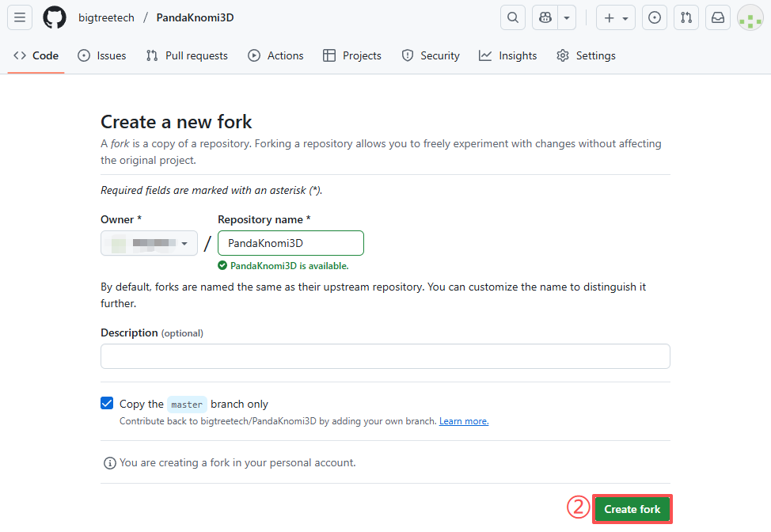Click the Create fork button
This screenshot has width=771, height=532.
632,509
